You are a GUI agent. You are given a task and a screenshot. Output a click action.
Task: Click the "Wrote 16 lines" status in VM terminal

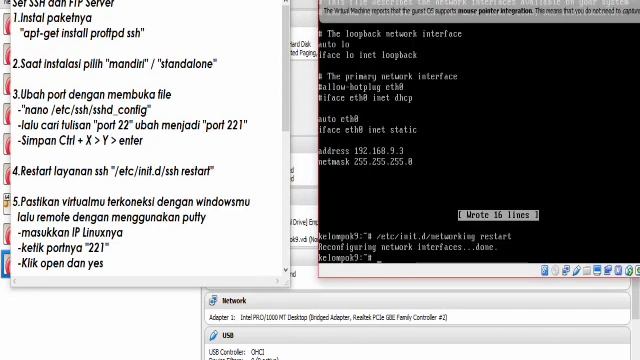pyautogui.click(x=498, y=215)
